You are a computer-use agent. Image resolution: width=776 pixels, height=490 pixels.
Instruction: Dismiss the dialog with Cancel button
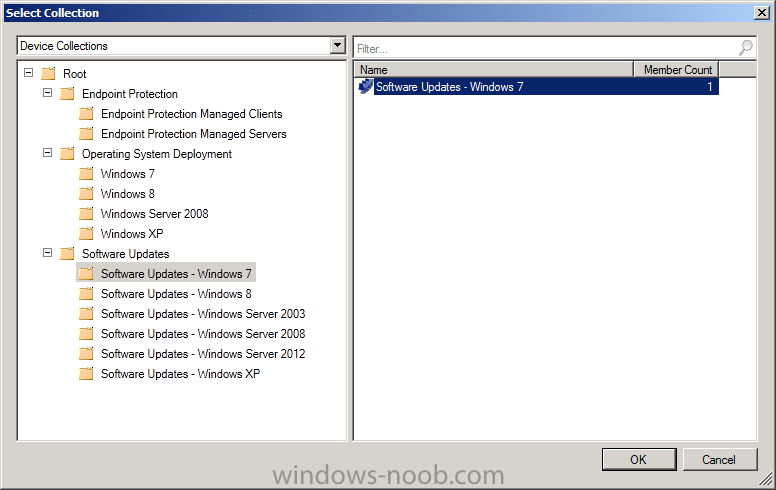click(720, 459)
